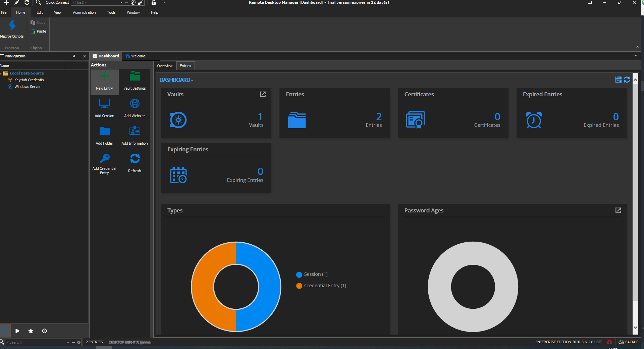Click the opened sessions play icon in navigation footer
The height and width of the screenshot is (349, 644).
17,331
